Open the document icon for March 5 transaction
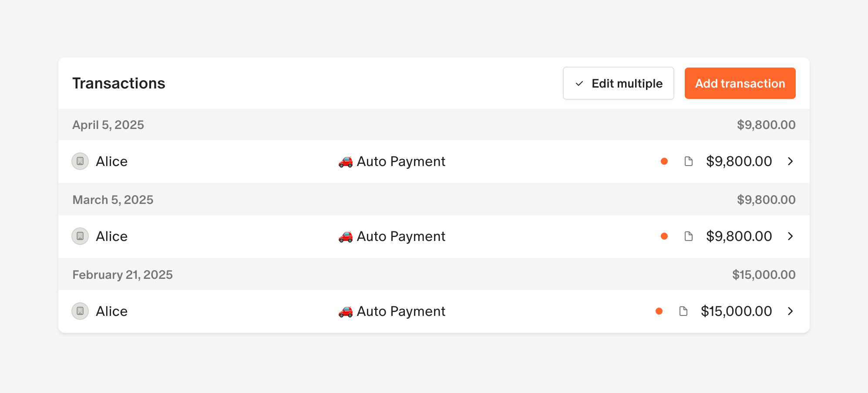The image size is (868, 393). 688,236
